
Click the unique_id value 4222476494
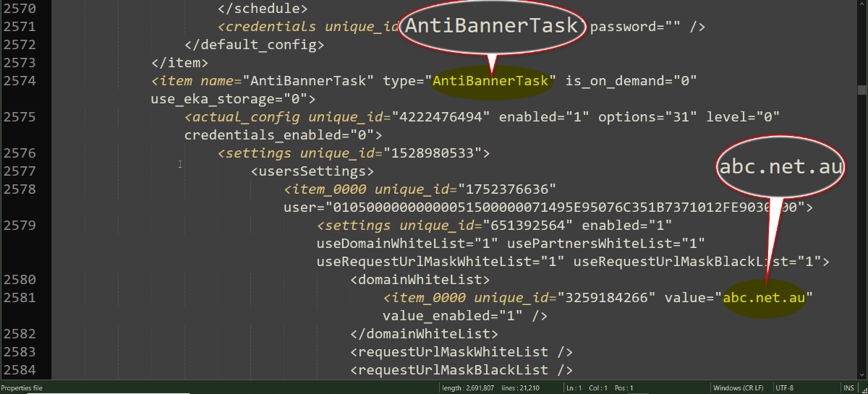point(441,117)
